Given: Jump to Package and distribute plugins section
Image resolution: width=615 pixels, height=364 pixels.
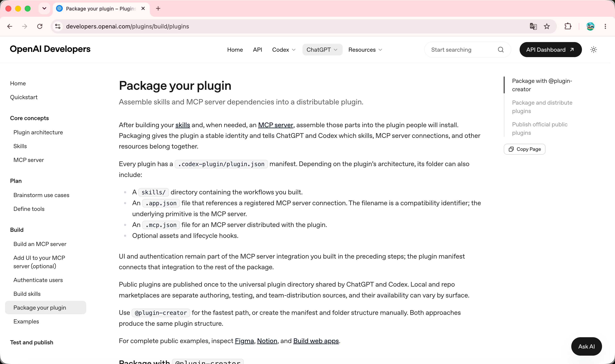Looking at the screenshot, I should [x=542, y=107].
